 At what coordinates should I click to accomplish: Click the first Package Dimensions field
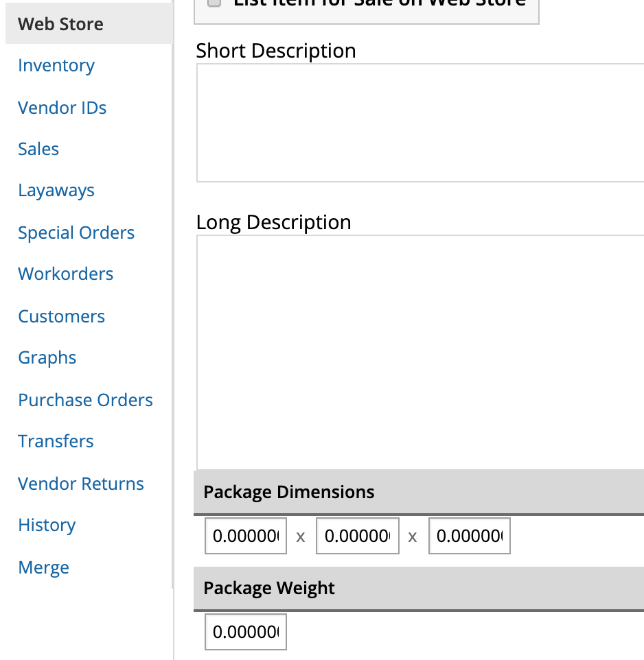click(x=246, y=537)
